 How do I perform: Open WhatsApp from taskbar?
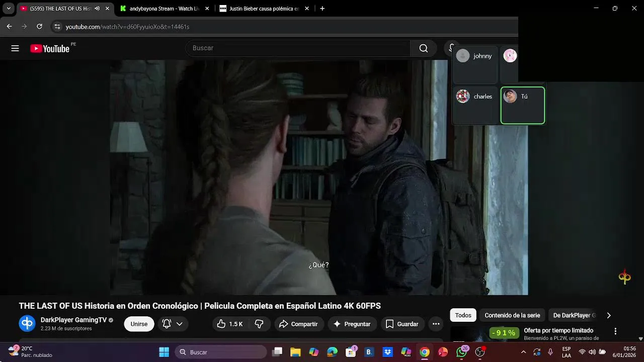click(461, 352)
